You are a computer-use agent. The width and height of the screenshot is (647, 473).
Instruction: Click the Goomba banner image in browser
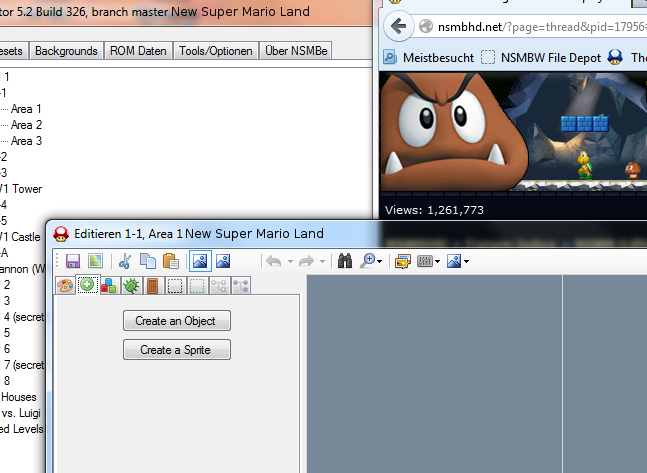513,134
